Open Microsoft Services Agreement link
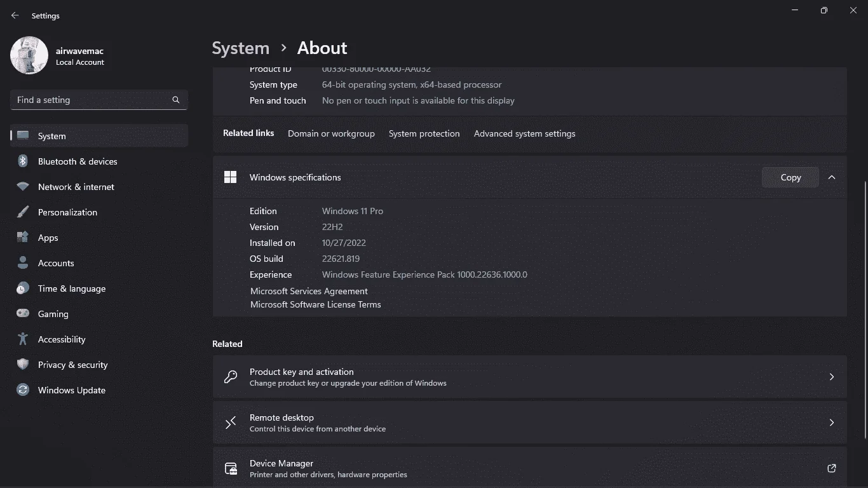This screenshot has width=868, height=488. coord(309,291)
